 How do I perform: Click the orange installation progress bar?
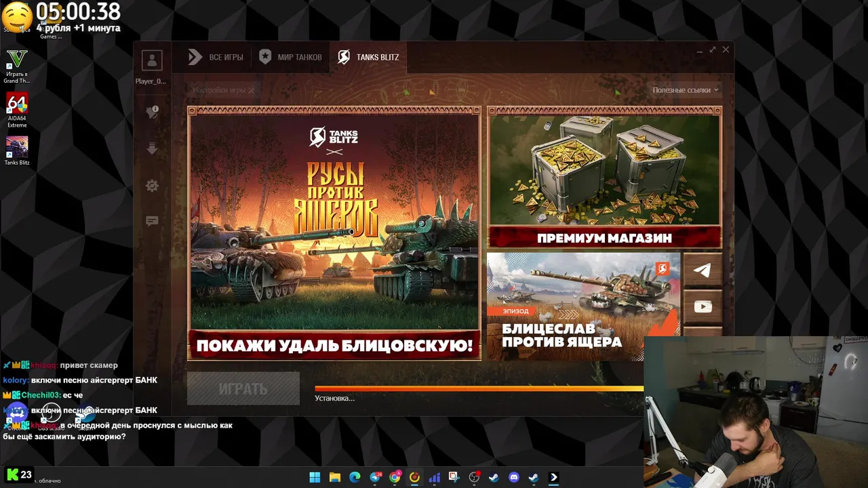(479, 388)
